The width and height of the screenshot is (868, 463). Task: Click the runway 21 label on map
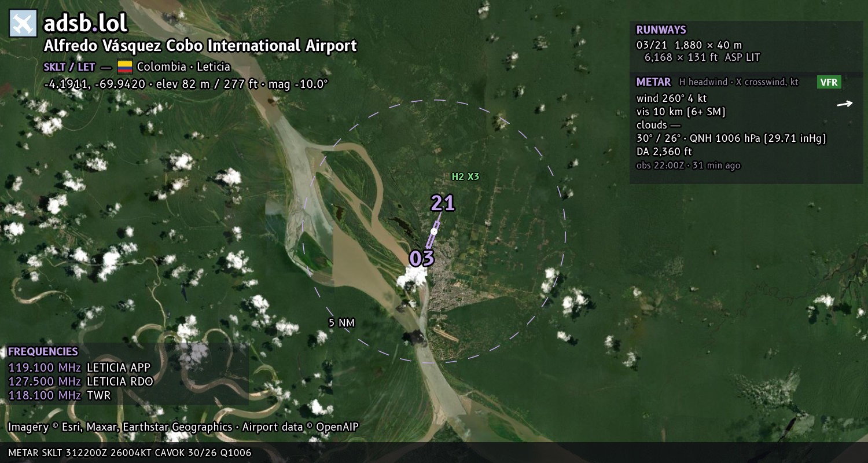click(x=443, y=203)
